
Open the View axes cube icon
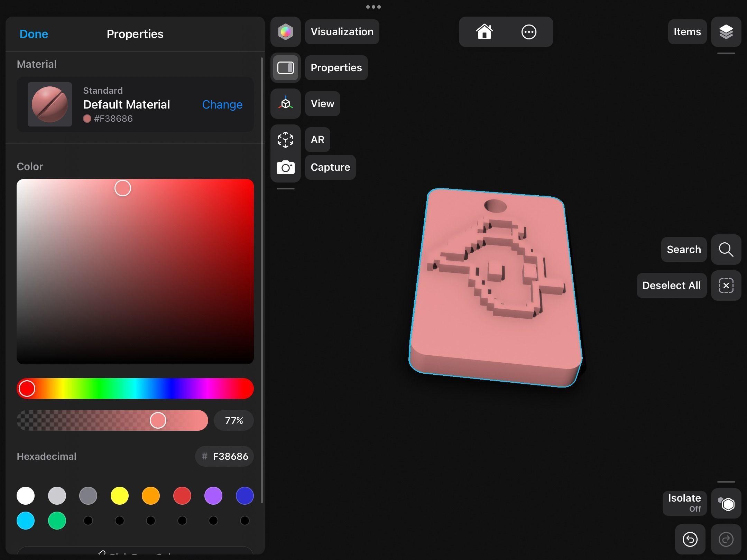285,104
